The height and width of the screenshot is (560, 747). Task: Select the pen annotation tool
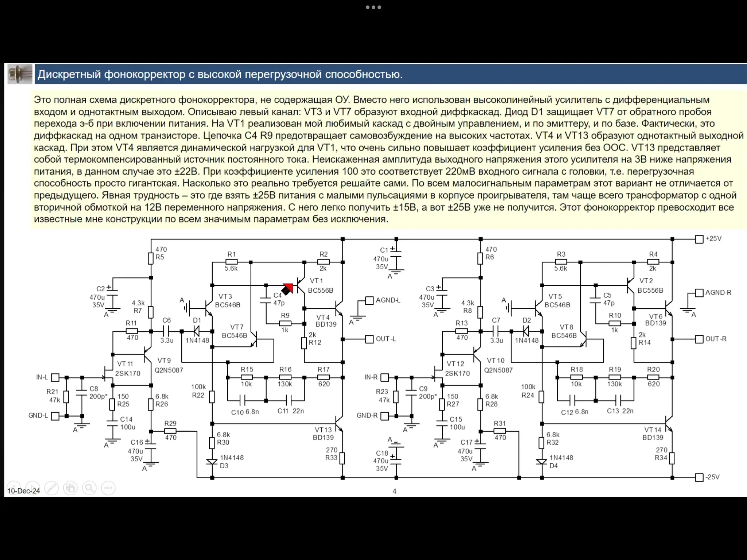coord(51,488)
